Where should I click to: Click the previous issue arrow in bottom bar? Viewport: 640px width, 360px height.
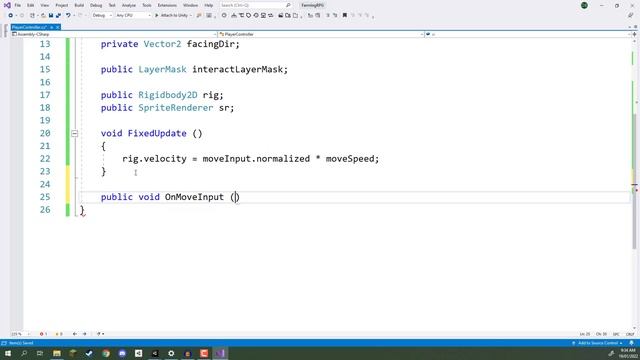(75, 334)
